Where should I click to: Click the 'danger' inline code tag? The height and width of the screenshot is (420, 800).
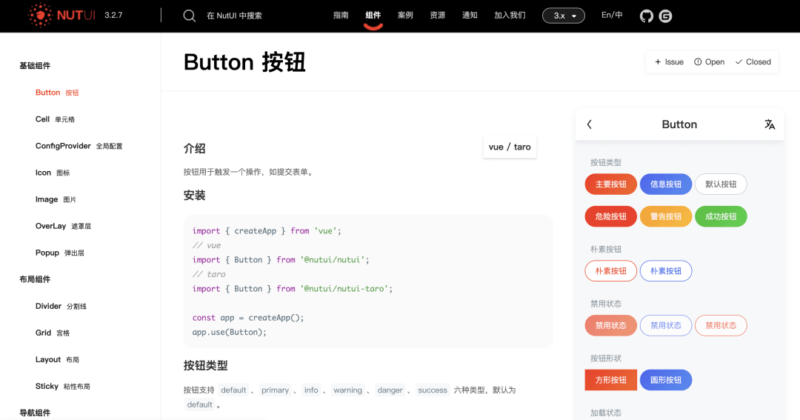click(x=390, y=390)
